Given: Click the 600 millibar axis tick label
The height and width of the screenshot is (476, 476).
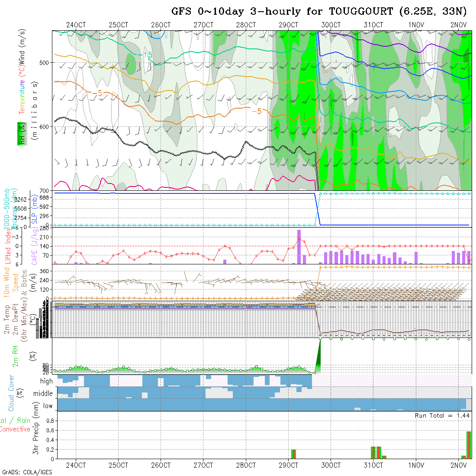Looking at the screenshot, I should (45, 127).
